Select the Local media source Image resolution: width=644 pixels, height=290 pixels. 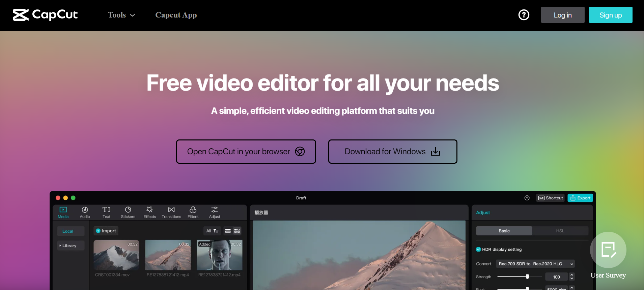pyautogui.click(x=71, y=231)
